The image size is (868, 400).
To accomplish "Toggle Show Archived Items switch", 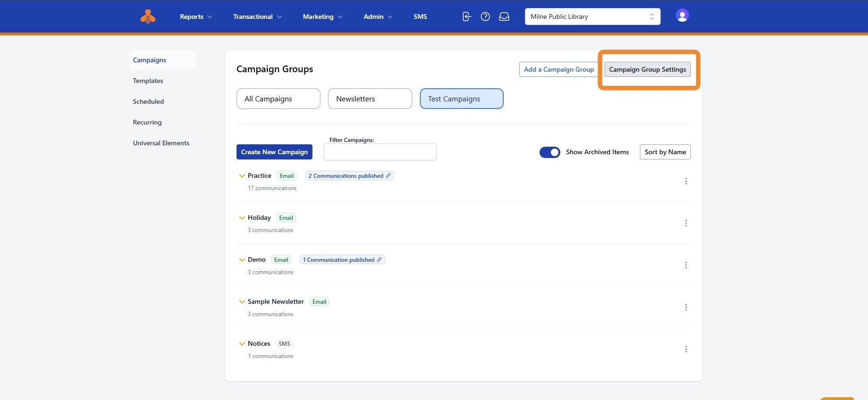I will point(549,152).
